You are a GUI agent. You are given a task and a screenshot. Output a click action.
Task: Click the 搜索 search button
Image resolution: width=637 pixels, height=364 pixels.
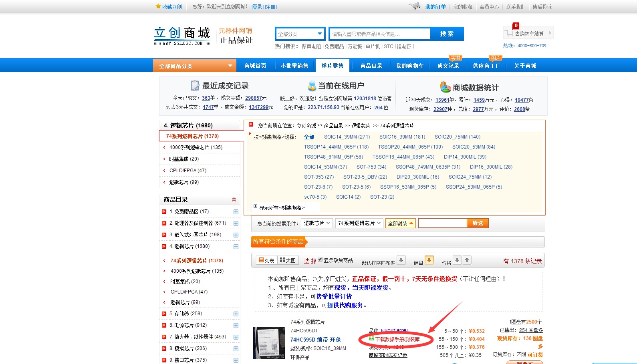coord(447,34)
